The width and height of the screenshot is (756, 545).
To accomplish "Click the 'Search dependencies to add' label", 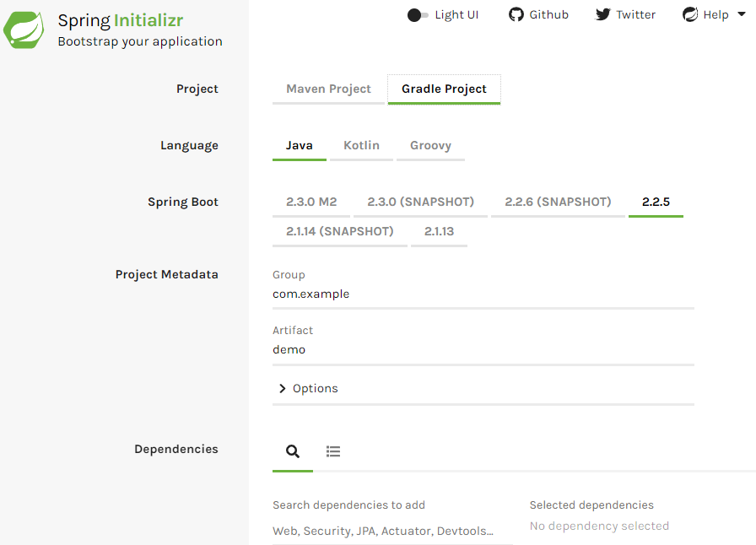I will coord(348,505).
